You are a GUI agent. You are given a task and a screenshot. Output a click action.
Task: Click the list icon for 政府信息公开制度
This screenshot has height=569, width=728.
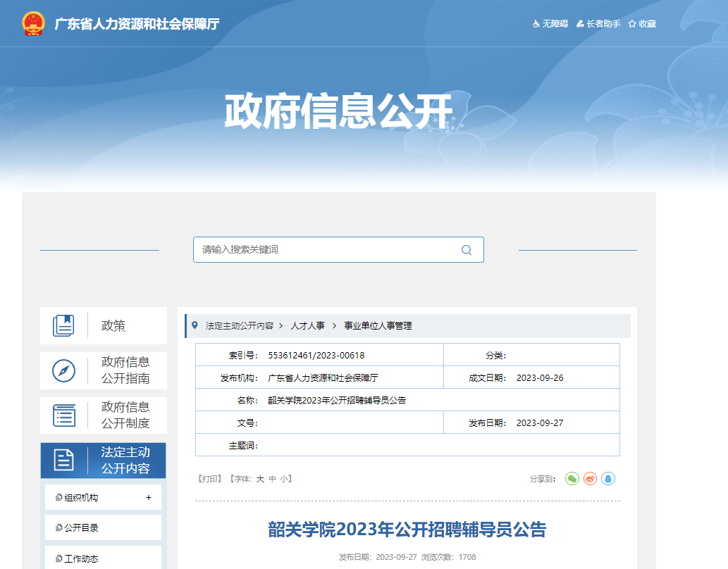click(64, 415)
